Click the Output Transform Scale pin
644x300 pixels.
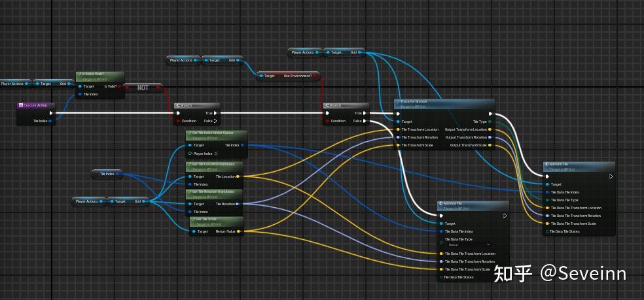point(490,145)
